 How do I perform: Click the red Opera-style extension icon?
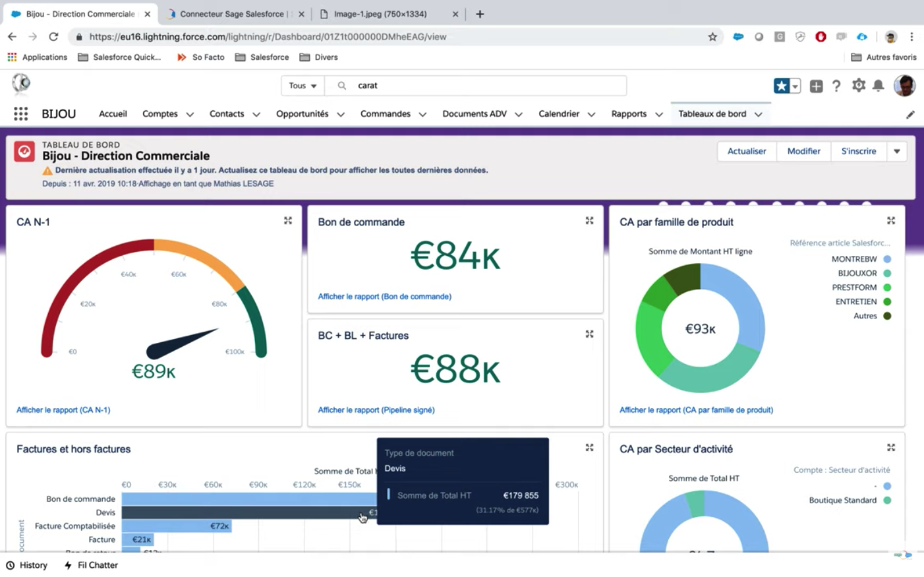pos(821,37)
